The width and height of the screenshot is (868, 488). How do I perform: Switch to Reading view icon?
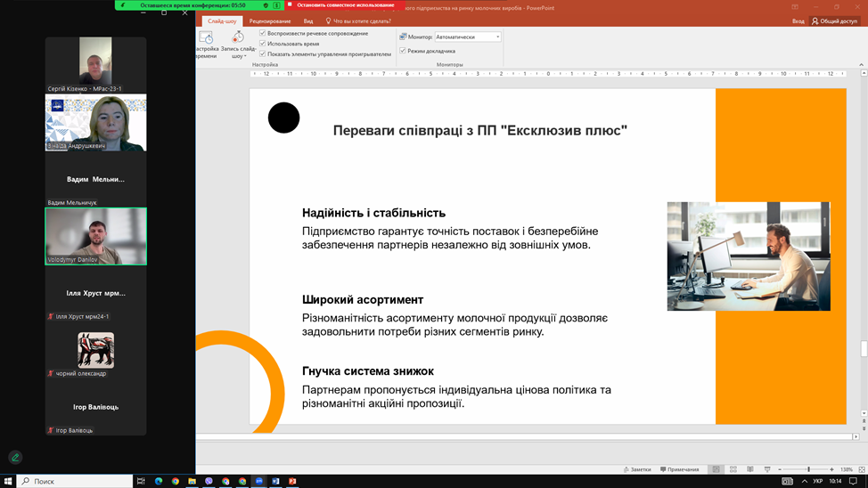coord(750,469)
